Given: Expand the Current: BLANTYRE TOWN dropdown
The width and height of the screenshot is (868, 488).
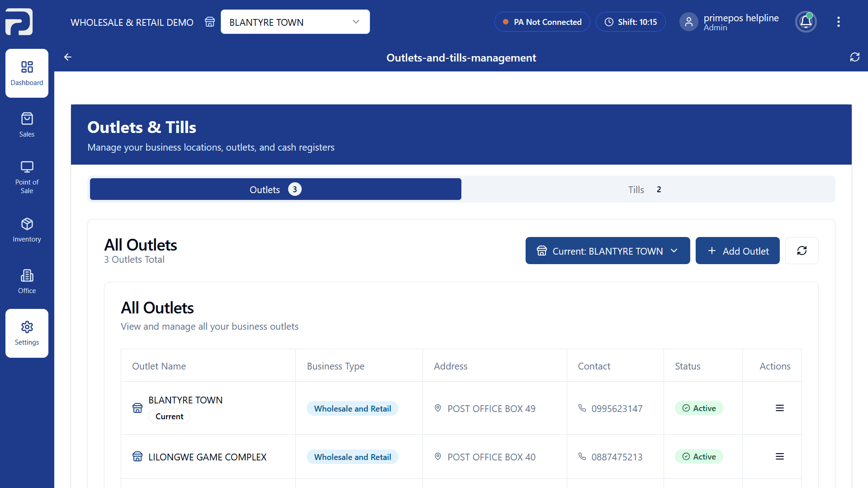Looking at the screenshot, I should coord(607,251).
